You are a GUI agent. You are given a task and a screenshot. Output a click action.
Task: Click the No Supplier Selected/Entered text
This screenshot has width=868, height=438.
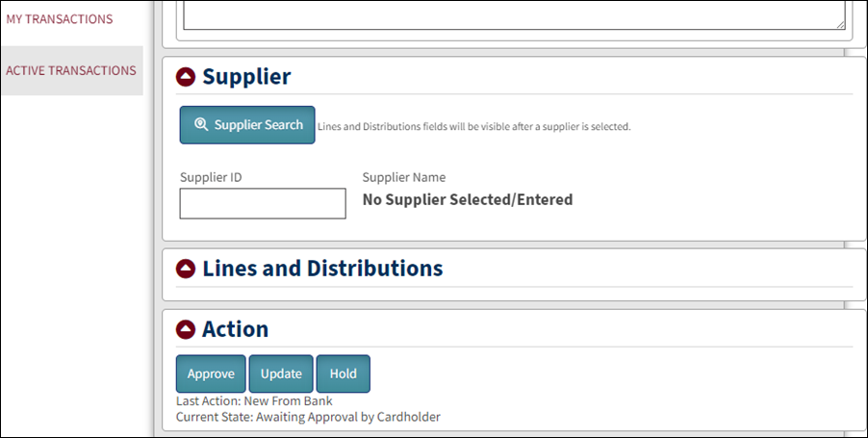point(468,199)
